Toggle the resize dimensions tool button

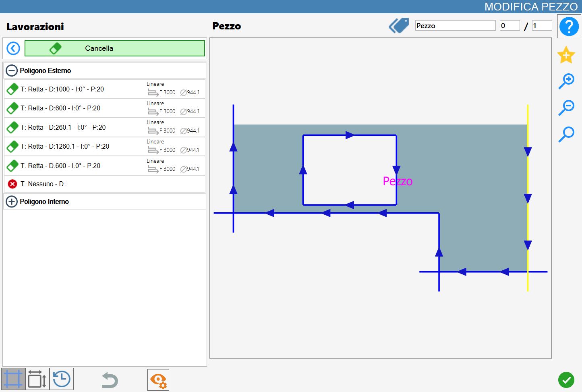tap(37, 379)
